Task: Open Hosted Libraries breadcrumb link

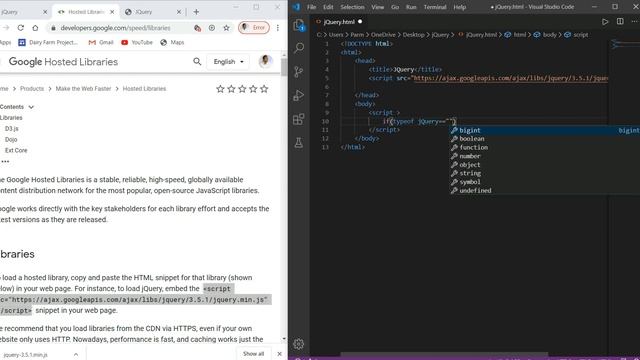Action: (144, 89)
